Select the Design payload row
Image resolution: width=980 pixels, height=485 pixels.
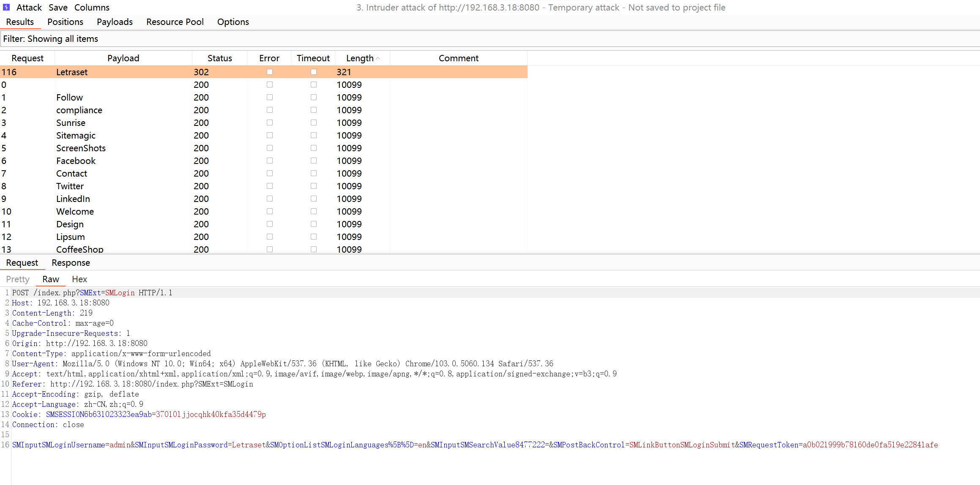coord(264,224)
